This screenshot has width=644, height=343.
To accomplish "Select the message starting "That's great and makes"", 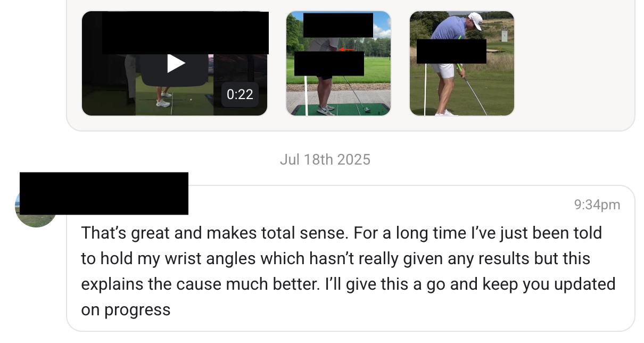I will (350, 258).
